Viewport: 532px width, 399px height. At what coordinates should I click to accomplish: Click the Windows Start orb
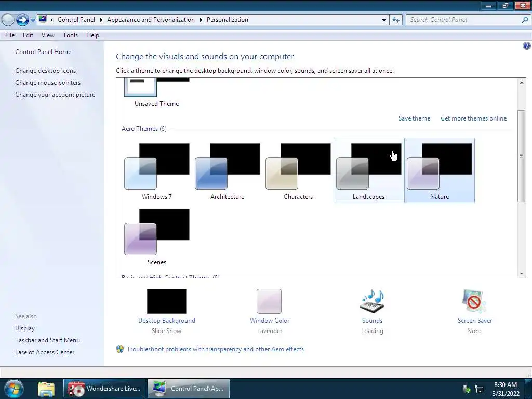click(13, 389)
